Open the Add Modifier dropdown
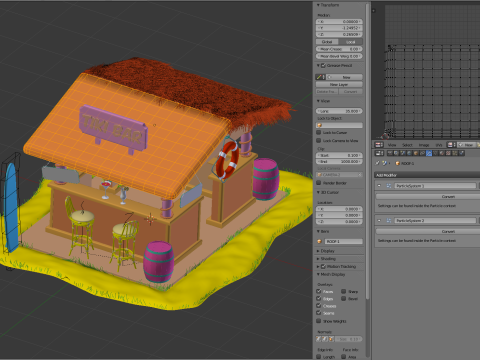 tap(427, 175)
